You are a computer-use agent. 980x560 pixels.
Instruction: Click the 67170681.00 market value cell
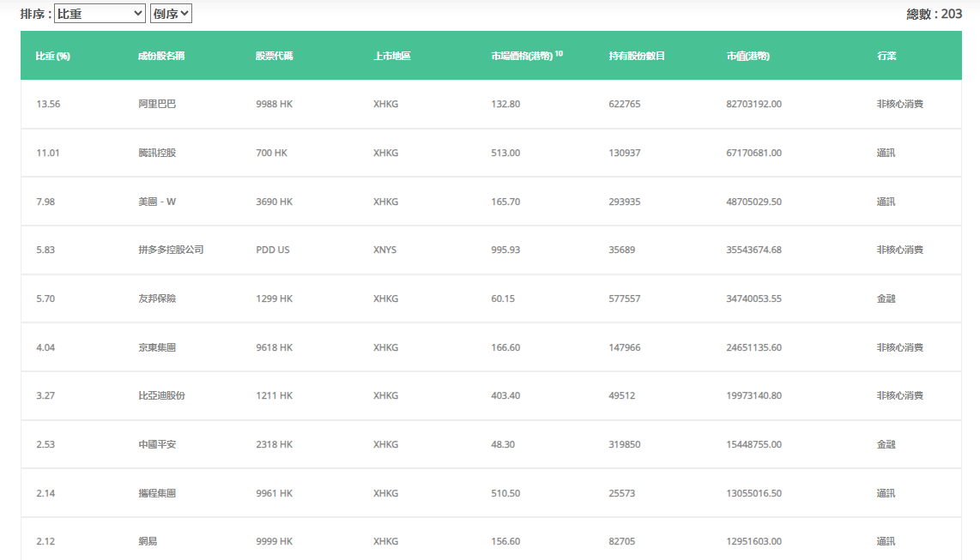(753, 153)
